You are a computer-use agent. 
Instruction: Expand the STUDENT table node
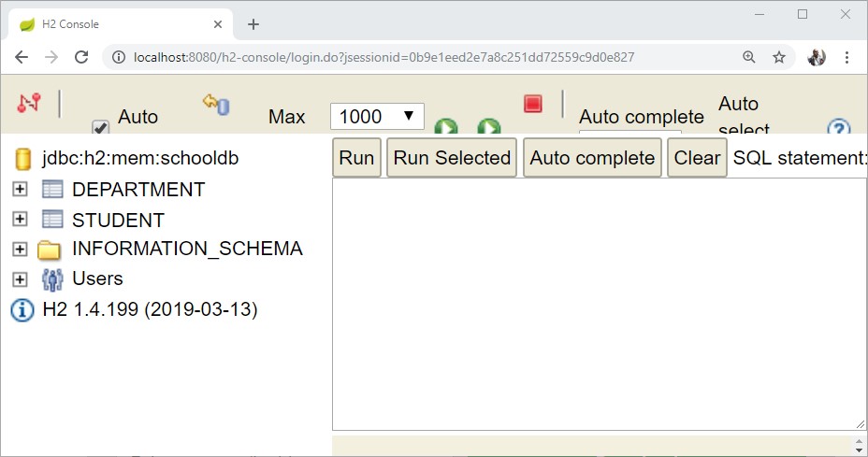pos(20,220)
